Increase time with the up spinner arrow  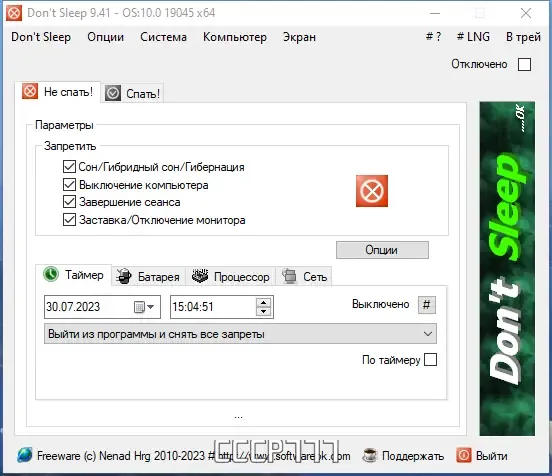point(263,302)
